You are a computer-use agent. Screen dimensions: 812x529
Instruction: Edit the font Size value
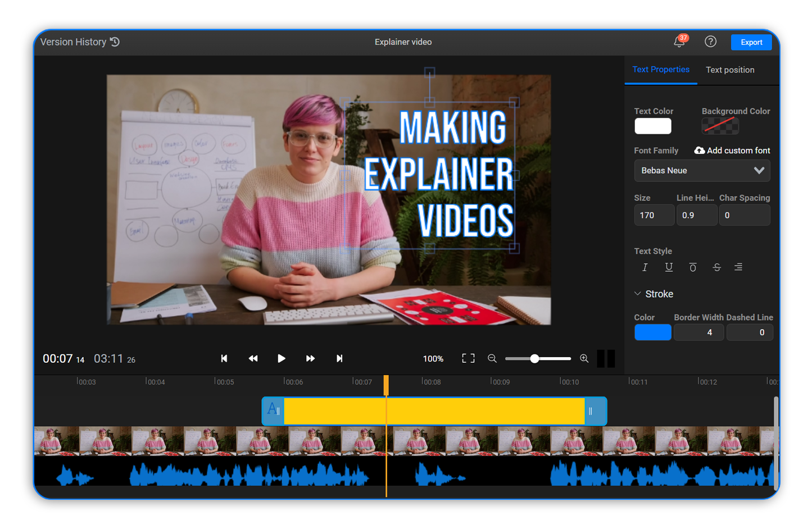pyautogui.click(x=654, y=215)
